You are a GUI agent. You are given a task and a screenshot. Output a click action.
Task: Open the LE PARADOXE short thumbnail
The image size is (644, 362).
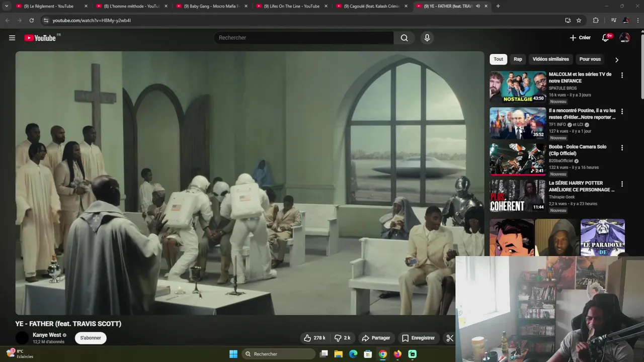[x=603, y=237]
